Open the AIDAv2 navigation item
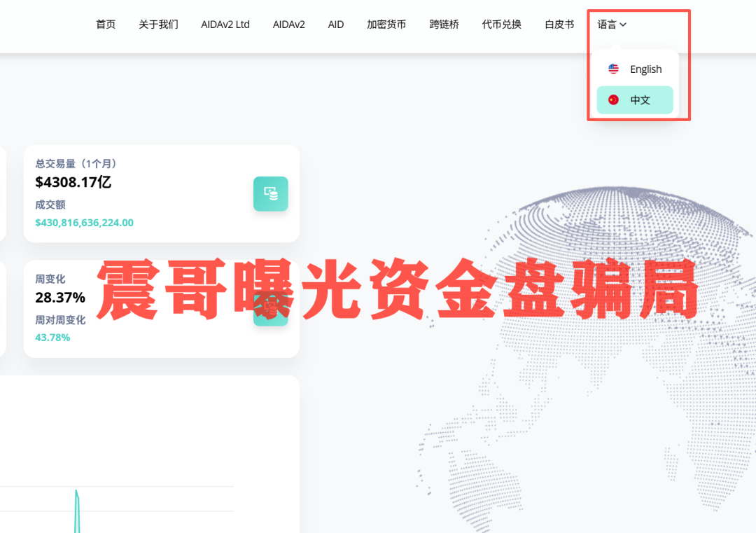This screenshot has width=756, height=533. (x=288, y=24)
